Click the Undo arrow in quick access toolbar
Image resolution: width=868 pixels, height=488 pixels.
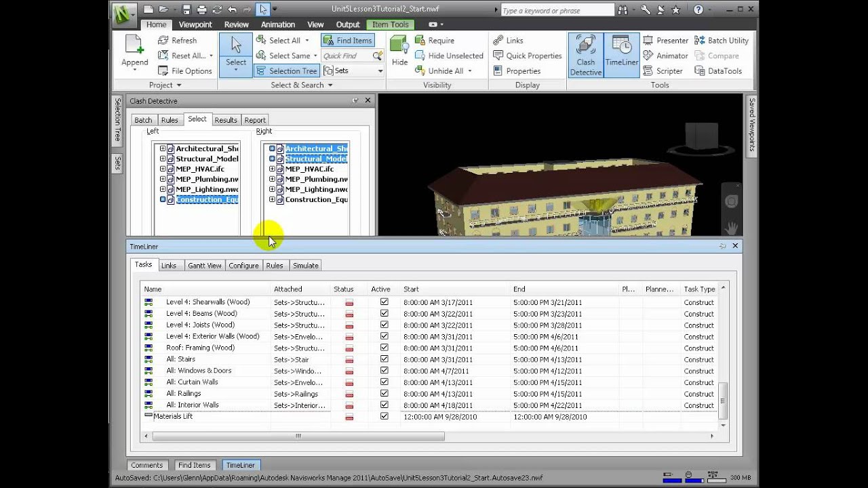(x=233, y=9)
